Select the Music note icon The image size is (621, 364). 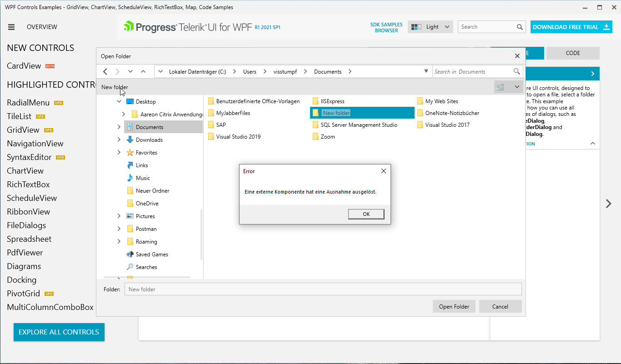130,178
